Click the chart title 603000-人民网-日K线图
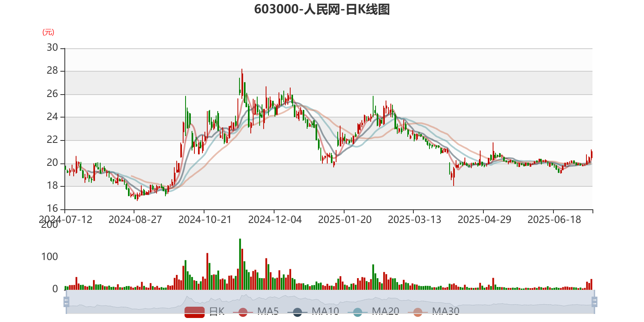Screen dimensions: 644x322 (x=322, y=9)
